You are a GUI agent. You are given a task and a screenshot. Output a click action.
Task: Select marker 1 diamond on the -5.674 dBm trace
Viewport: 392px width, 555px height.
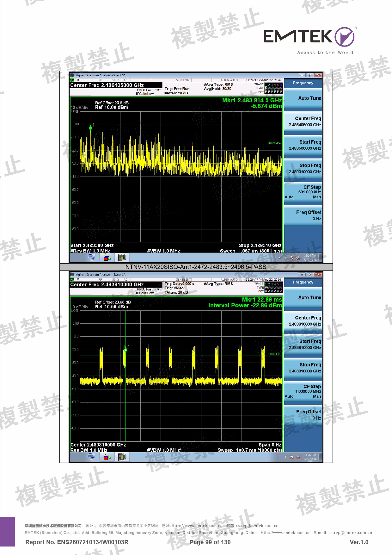[x=91, y=128]
